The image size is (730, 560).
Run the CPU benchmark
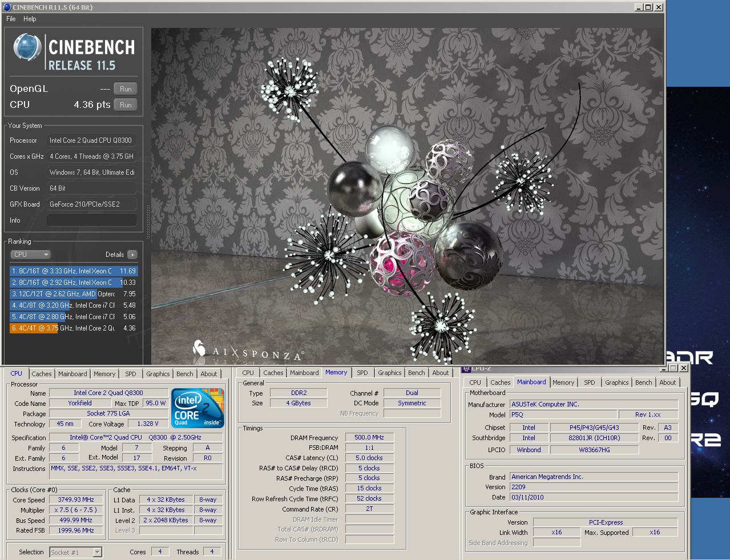[126, 105]
